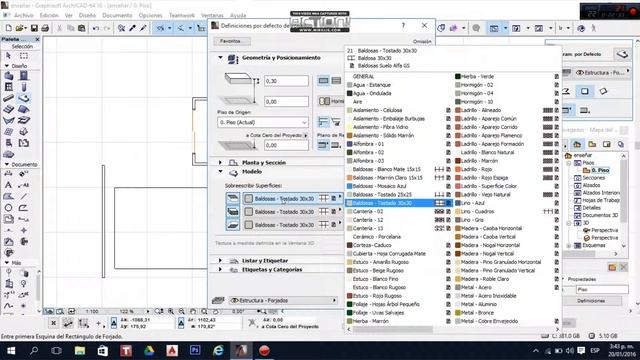Open Piso de Origen dropdown
Image resolution: width=640 pixels, height=360 pixels.
[263, 122]
